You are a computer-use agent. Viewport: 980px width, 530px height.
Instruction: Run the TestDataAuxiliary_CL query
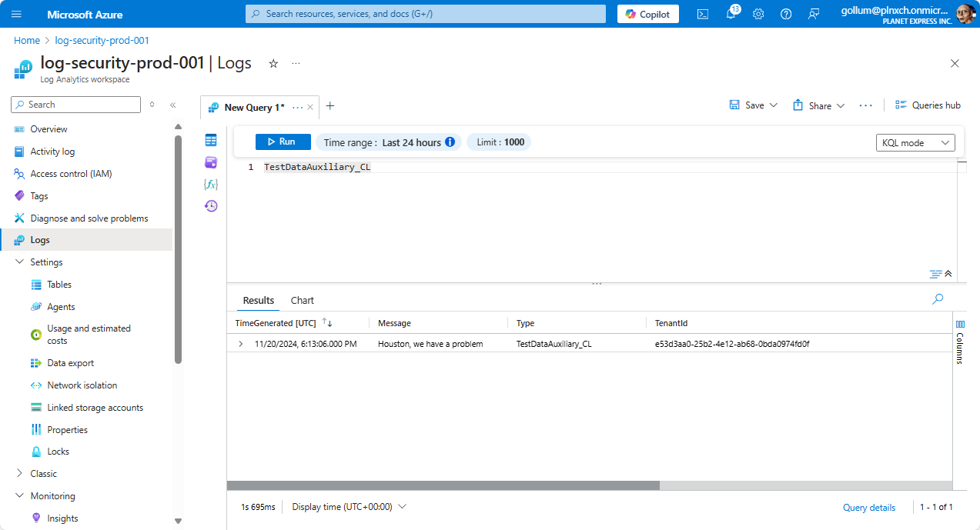283,142
